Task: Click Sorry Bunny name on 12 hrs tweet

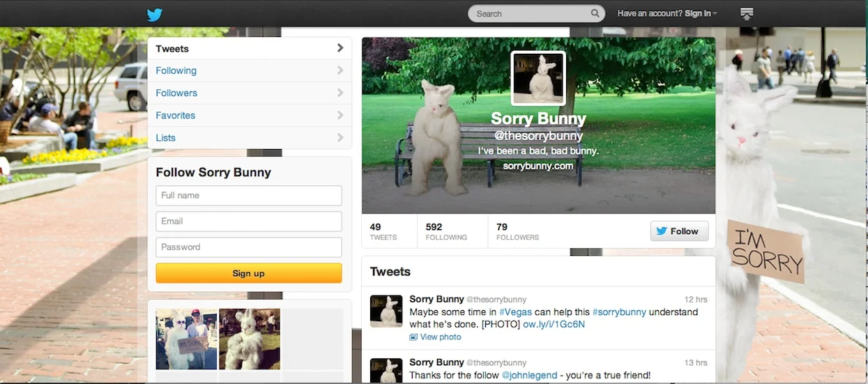Action: 436,299
